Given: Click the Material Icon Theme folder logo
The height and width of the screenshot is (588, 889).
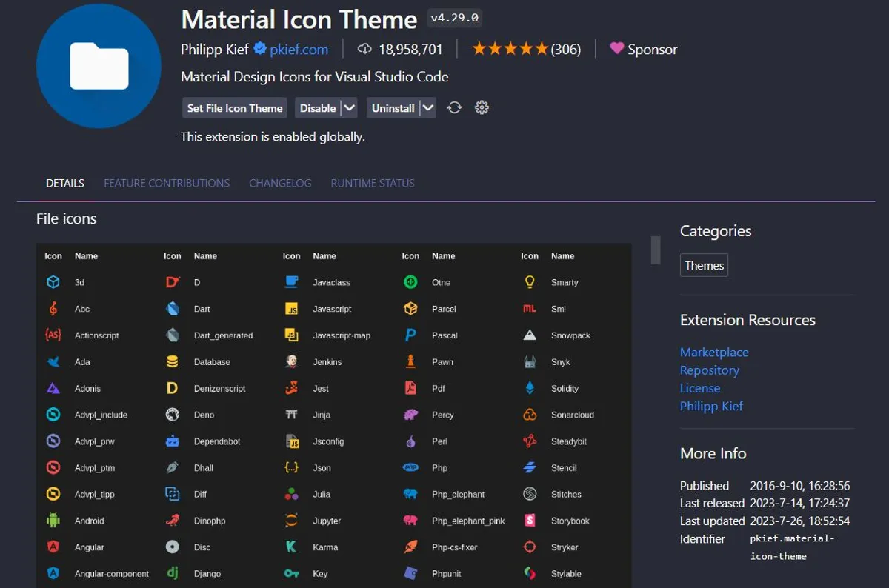Looking at the screenshot, I should click(99, 65).
